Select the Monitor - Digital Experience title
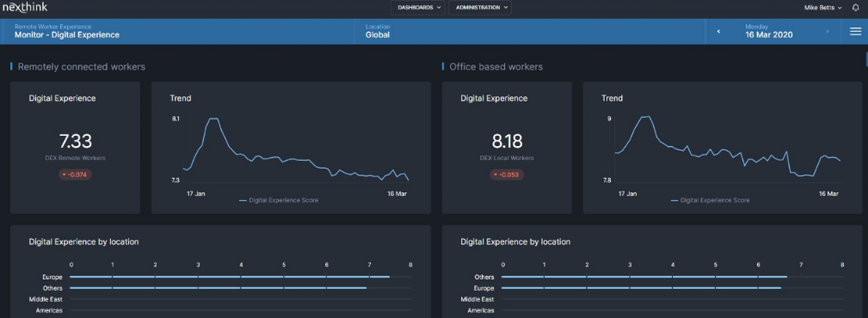Image resolution: width=868 pixels, height=318 pixels. pyautogui.click(x=67, y=35)
